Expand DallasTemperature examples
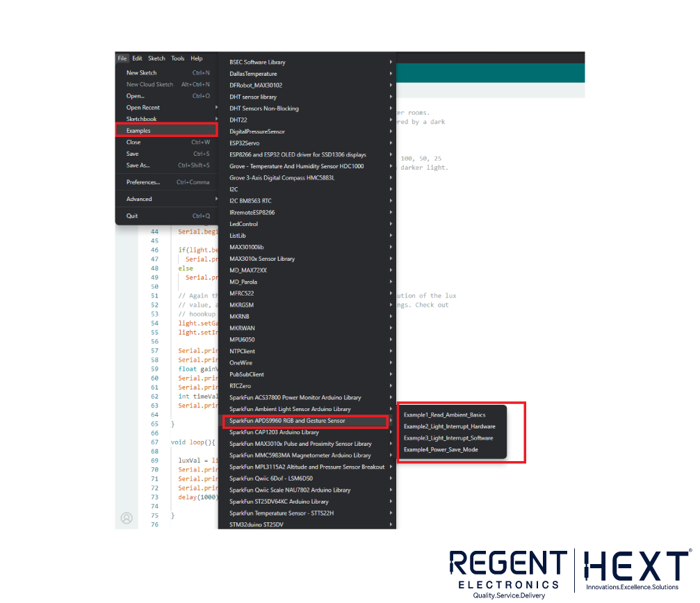The width and height of the screenshot is (700, 603). [x=307, y=74]
